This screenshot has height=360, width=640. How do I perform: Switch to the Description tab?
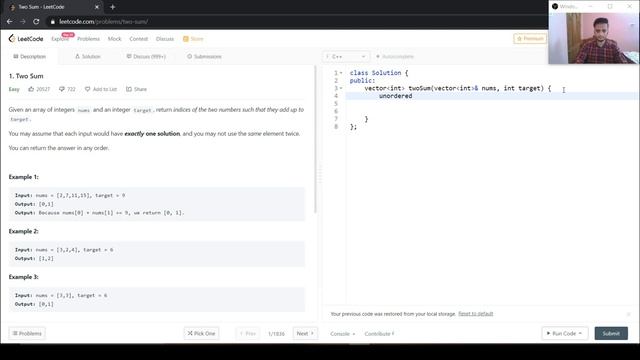click(x=29, y=56)
